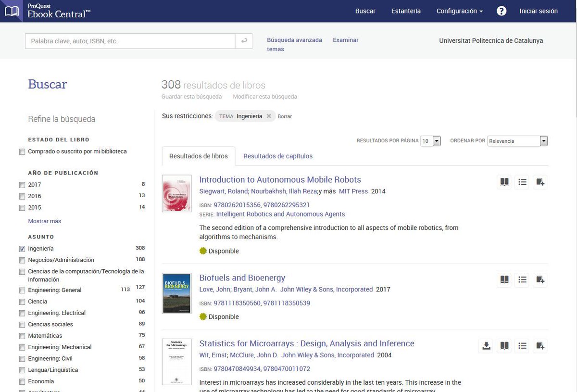
Task: Check the Ciencia subject filter
Action: (22, 302)
